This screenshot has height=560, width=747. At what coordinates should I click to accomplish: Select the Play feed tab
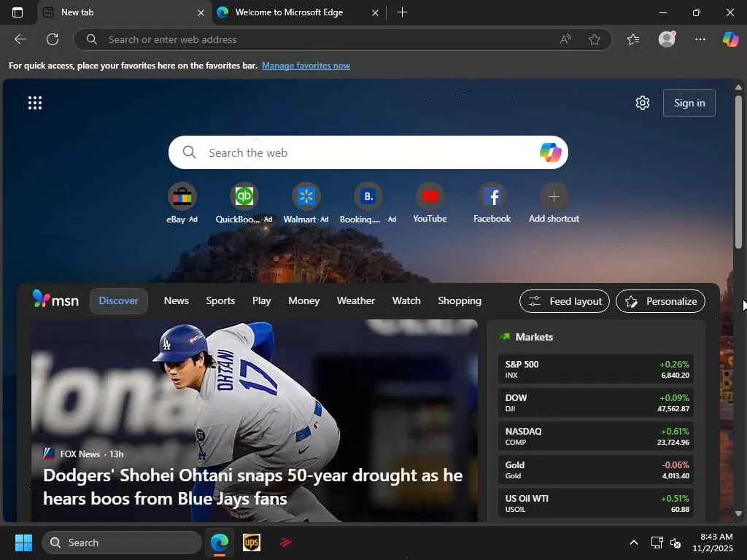[x=262, y=301]
